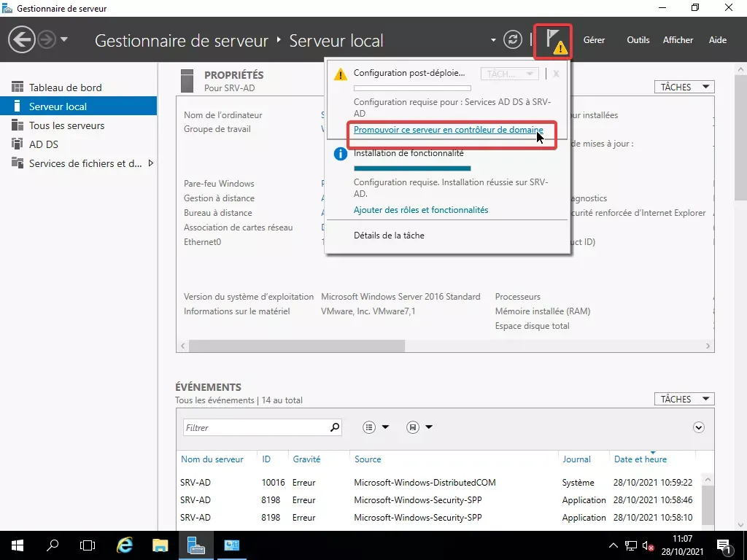
Task: Click the Filtrer input field
Action: pos(254,428)
